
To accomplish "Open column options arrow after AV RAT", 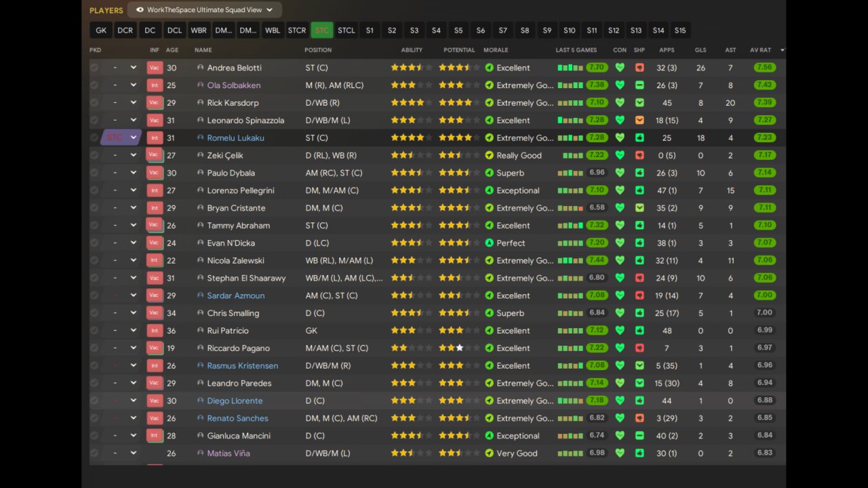I will [783, 50].
